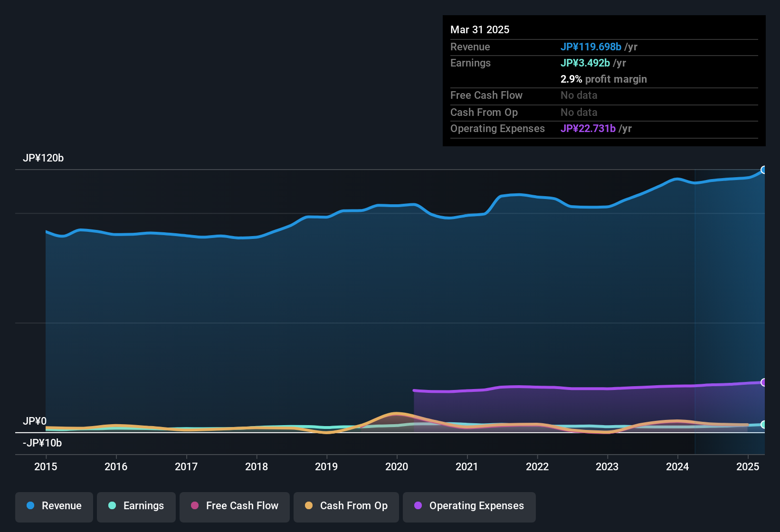The width and height of the screenshot is (780, 532).
Task: Click the pink Free Cash Flow dot icon
Action: point(195,506)
